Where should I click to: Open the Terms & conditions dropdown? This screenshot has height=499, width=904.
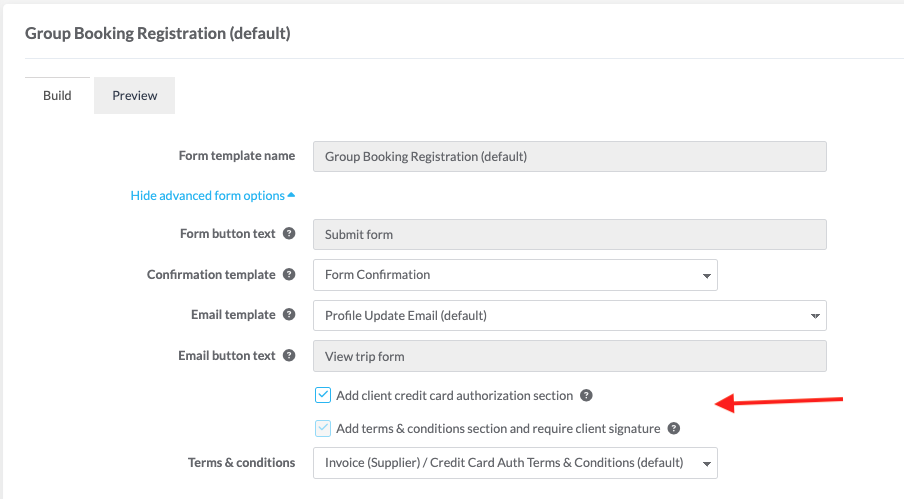(x=515, y=463)
